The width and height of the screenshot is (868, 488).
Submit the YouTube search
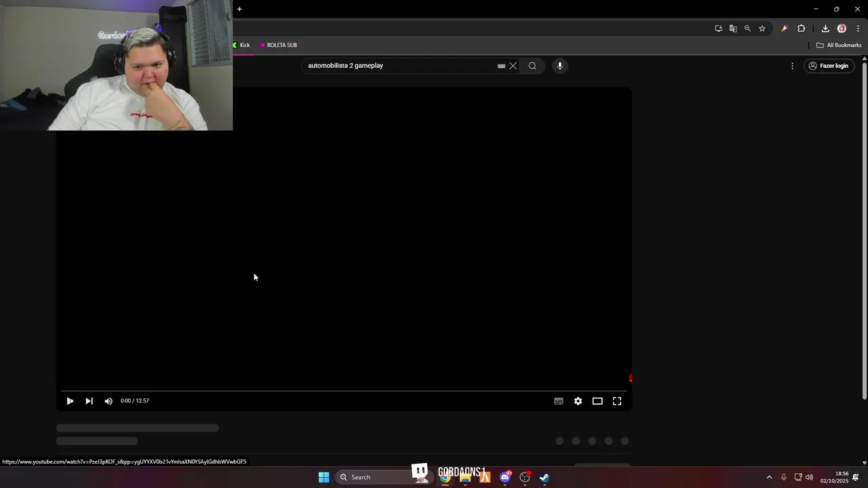pos(532,66)
